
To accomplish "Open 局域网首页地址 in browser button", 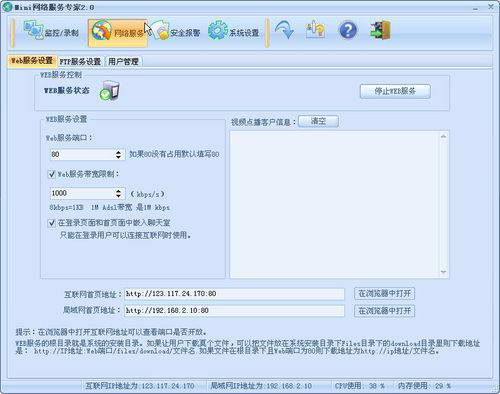I will tap(384, 311).
